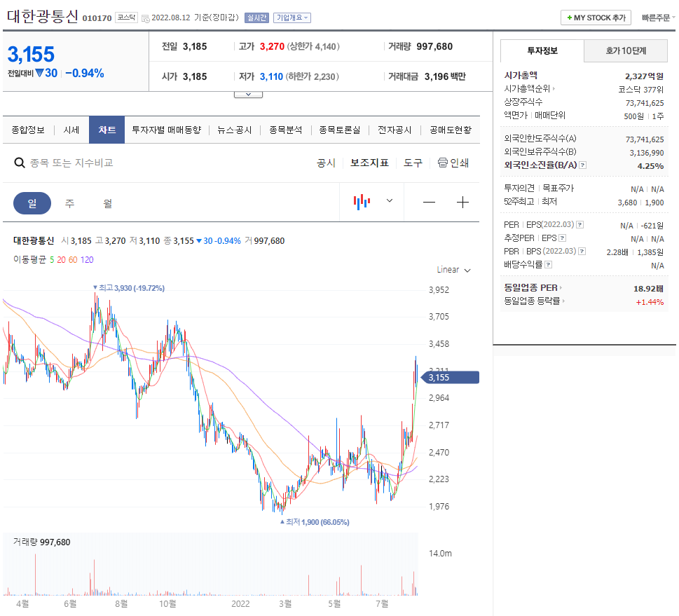Zoom out the chart with minus icon

pos(429,203)
